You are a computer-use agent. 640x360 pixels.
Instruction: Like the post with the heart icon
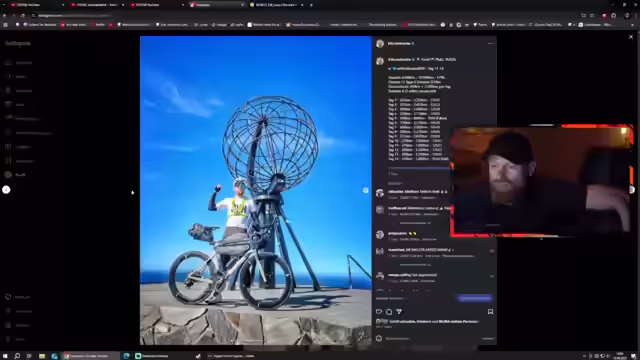[379, 311]
